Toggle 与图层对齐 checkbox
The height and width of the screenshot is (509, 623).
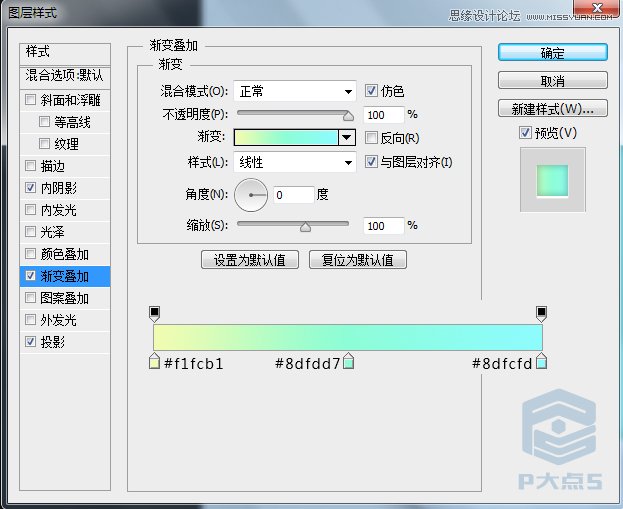pyautogui.click(x=371, y=161)
